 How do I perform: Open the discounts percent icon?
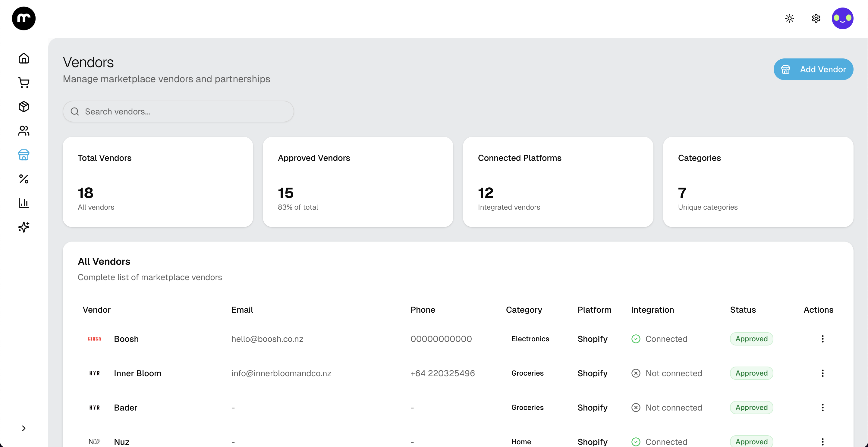(24, 179)
